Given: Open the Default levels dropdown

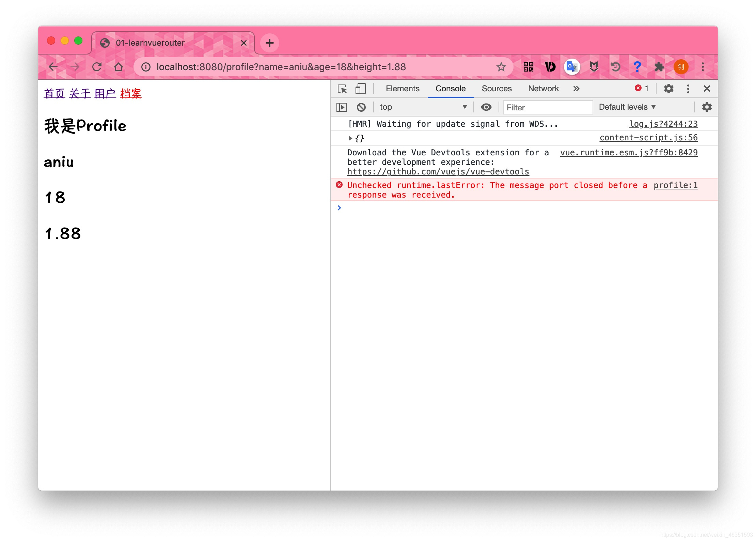Looking at the screenshot, I should coord(627,107).
